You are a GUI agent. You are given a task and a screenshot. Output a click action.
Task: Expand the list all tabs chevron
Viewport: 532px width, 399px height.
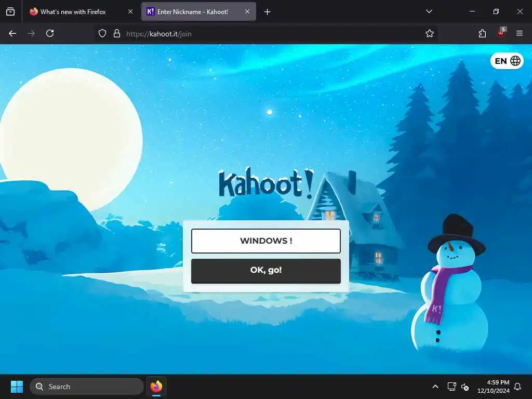tap(429, 11)
